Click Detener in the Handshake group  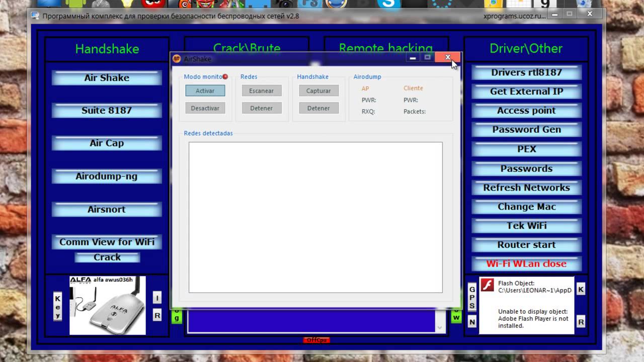(318, 108)
